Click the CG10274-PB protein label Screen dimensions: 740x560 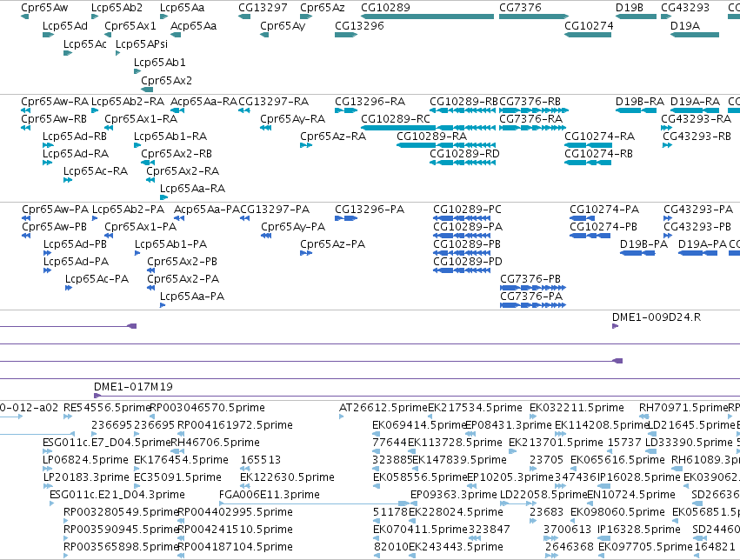(603, 227)
